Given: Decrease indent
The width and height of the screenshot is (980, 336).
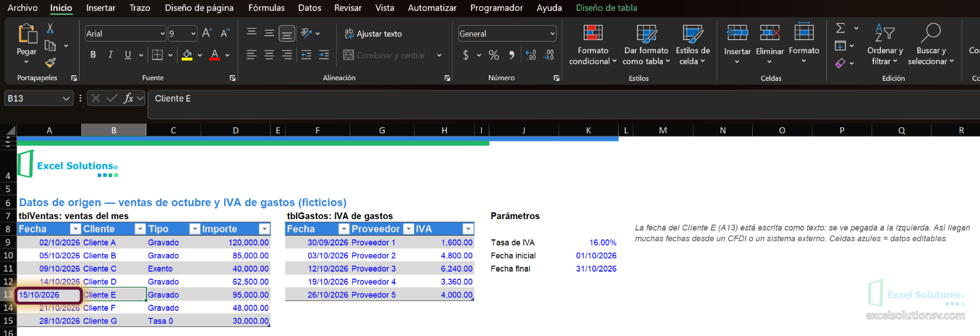Looking at the screenshot, I should [306, 55].
